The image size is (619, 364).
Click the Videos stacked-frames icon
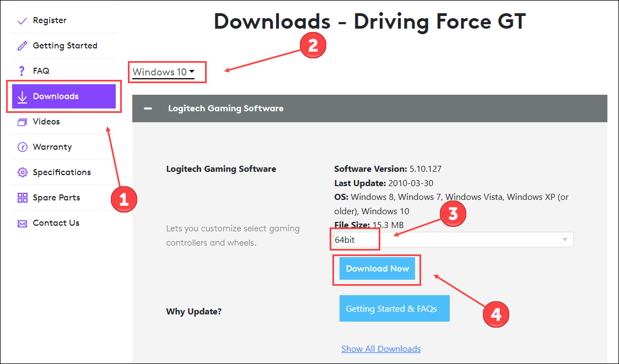(22, 122)
